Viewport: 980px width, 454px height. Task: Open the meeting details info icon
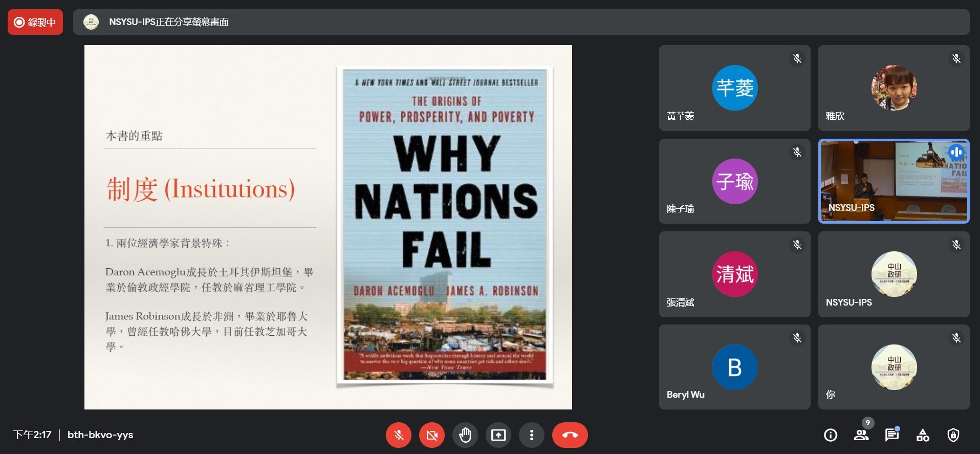(830, 435)
